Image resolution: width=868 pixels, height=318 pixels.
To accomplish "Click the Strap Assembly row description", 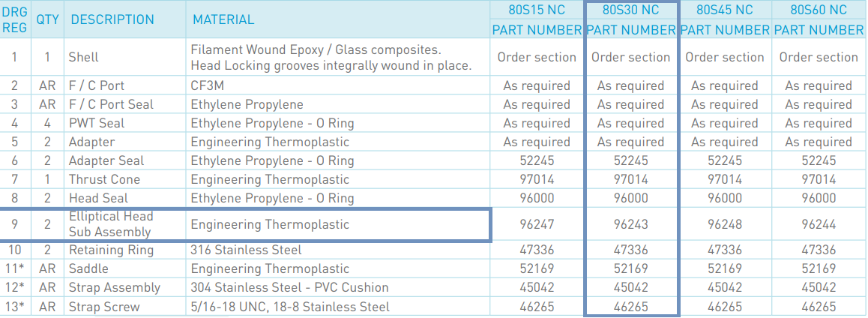I will point(115,287).
